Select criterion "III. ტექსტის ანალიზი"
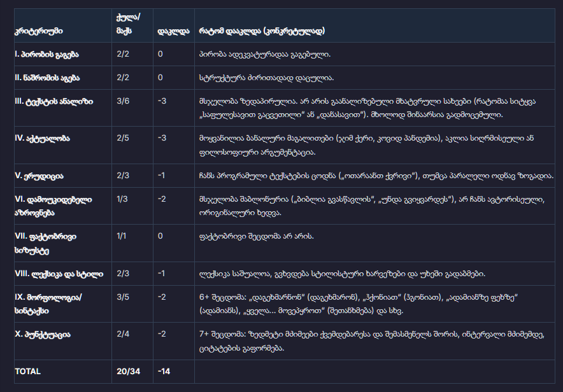 (x=53, y=101)
